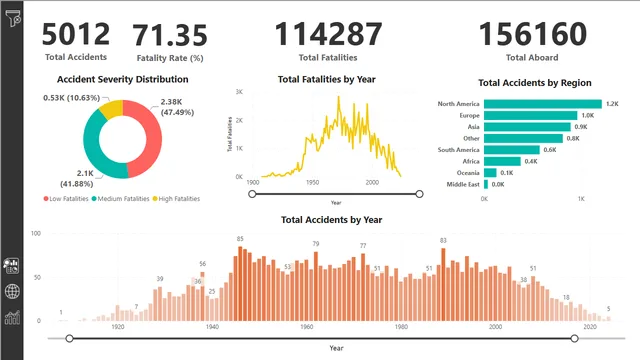Click the Medium Fatalities legend item
The image size is (640, 360).
point(120,199)
